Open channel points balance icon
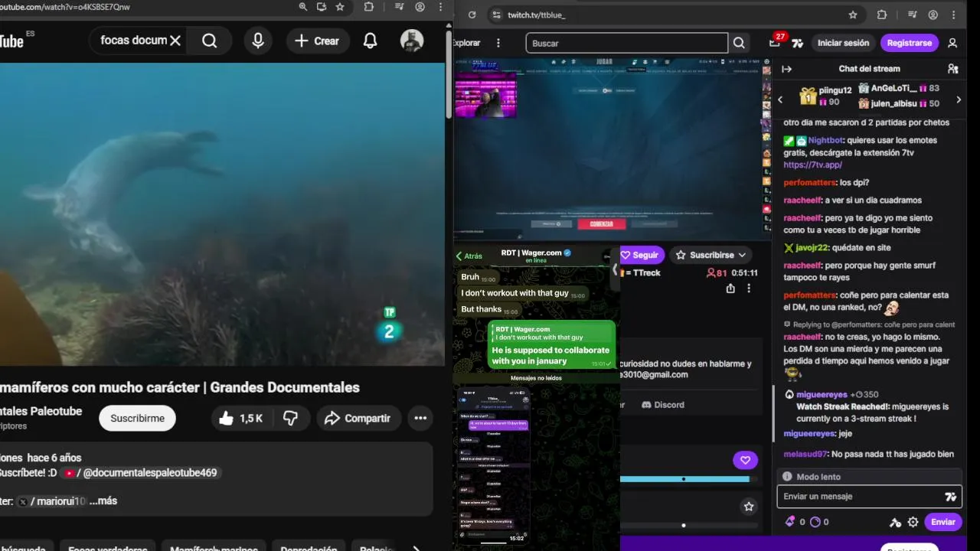 (815, 522)
